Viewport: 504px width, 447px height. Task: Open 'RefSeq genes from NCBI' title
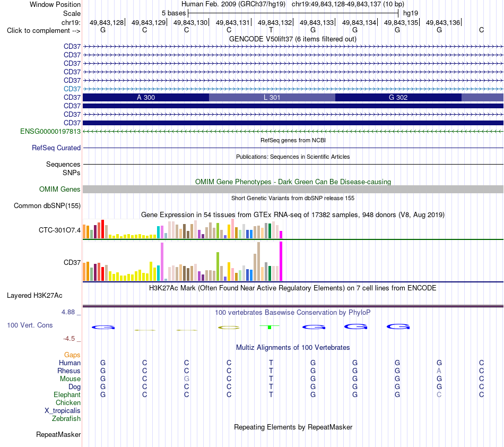293,140
